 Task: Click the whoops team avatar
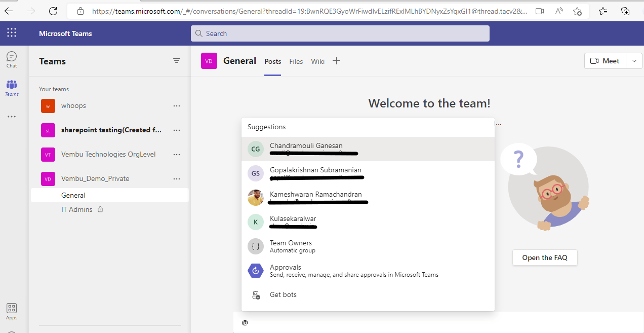coord(48,106)
